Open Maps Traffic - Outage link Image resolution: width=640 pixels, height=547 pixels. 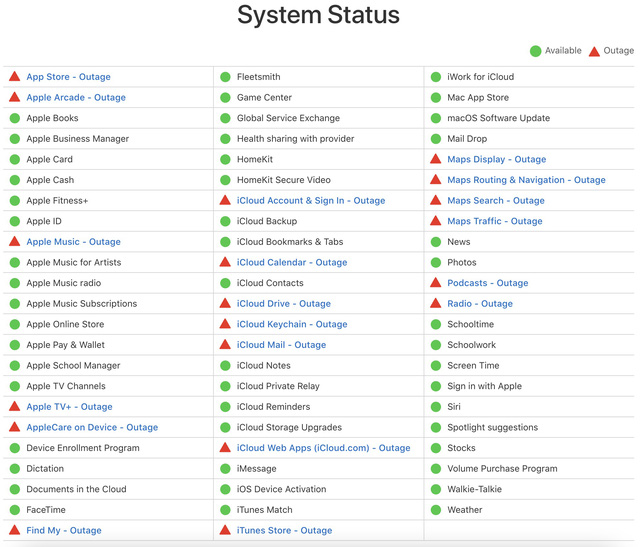point(495,221)
